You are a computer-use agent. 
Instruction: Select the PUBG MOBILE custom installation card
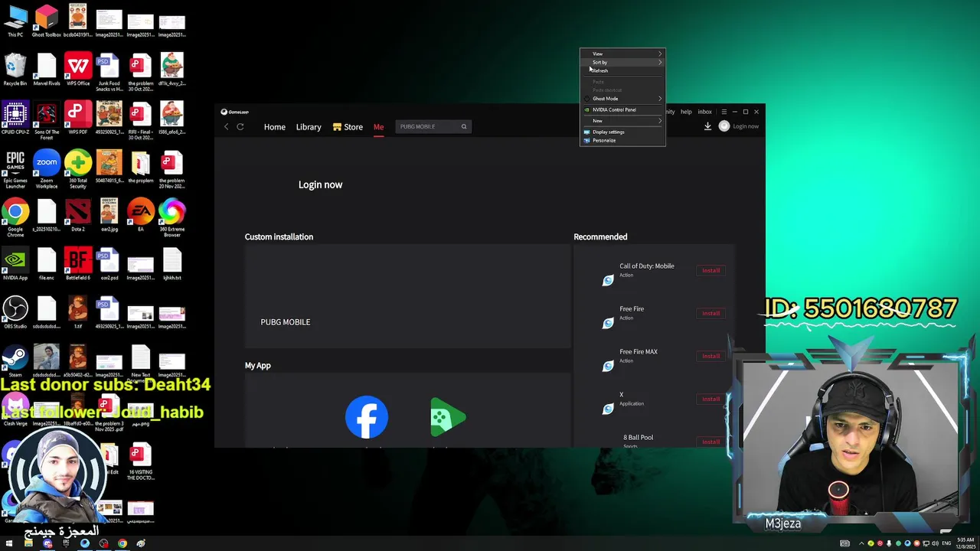[407, 297]
